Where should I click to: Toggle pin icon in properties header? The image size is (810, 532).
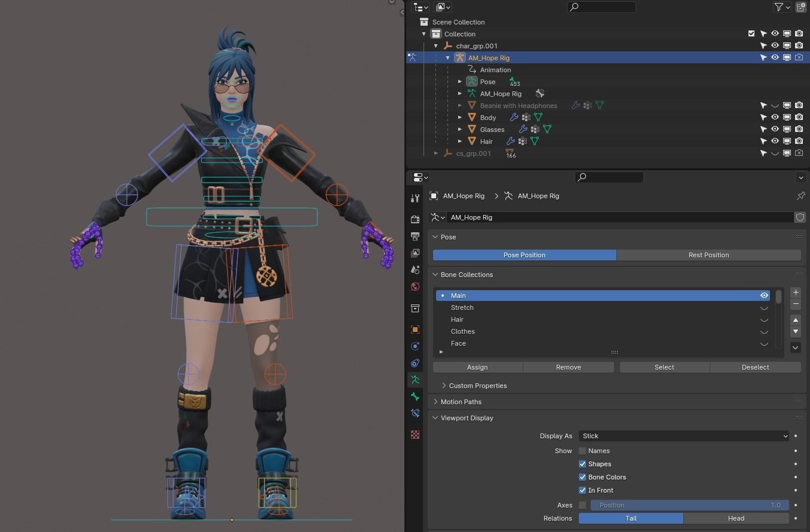pyautogui.click(x=801, y=196)
